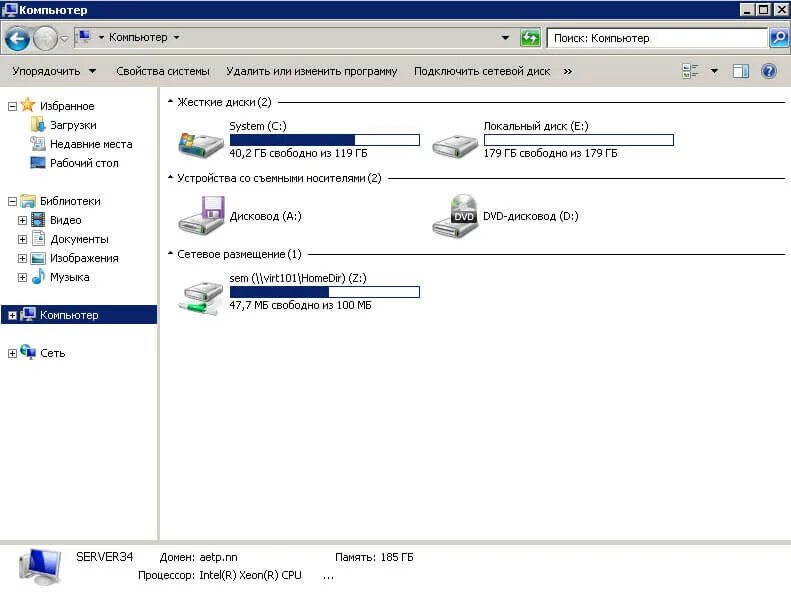Image resolution: width=791 pixels, height=592 pixels.
Task: Select the Дисковод (A:) floppy icon
Action: coord(201,215)
